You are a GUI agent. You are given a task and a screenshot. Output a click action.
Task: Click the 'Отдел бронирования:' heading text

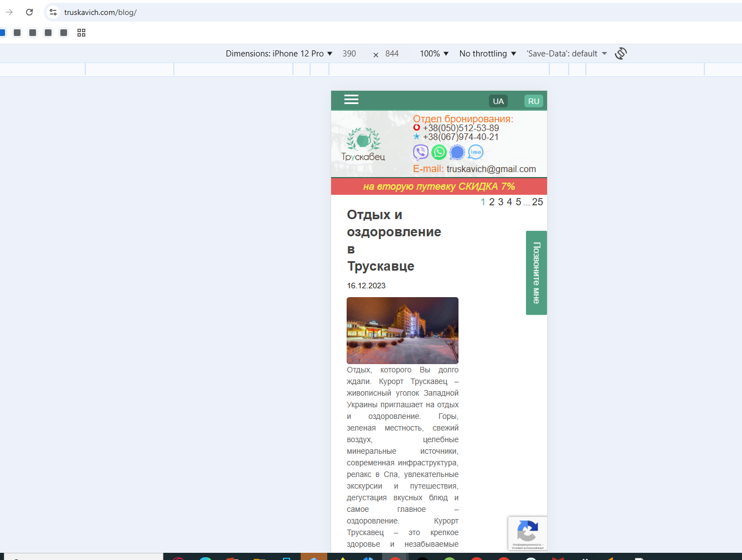(x=463, y=118)
